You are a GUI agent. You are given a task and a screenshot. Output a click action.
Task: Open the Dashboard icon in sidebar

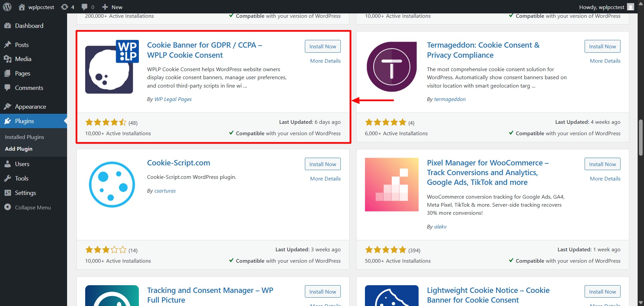coord(8,26)
